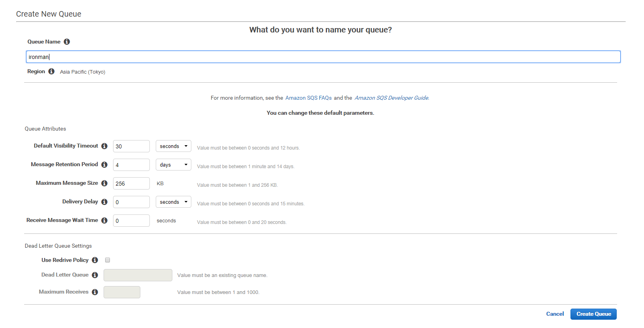Enable the Use Redrive Policy checkbox
The width and height of the screenshot is (644, 328).
coord(108,260)
